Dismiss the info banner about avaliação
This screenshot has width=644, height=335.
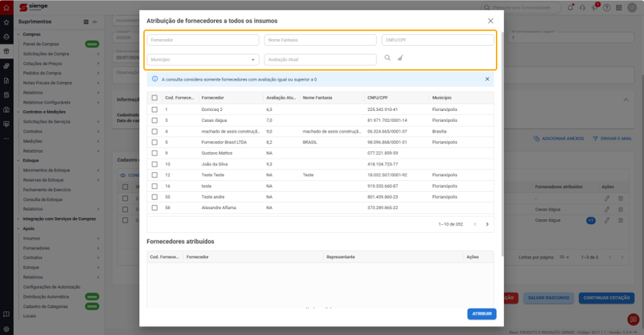coord(487,79)
